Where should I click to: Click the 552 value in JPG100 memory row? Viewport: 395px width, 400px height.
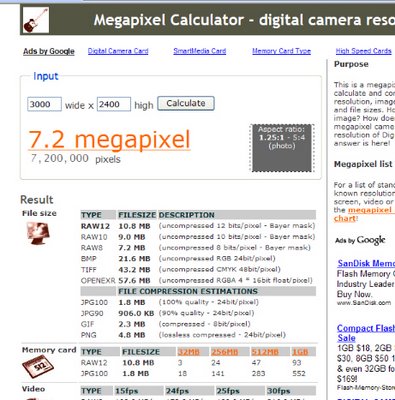(299, 374)
